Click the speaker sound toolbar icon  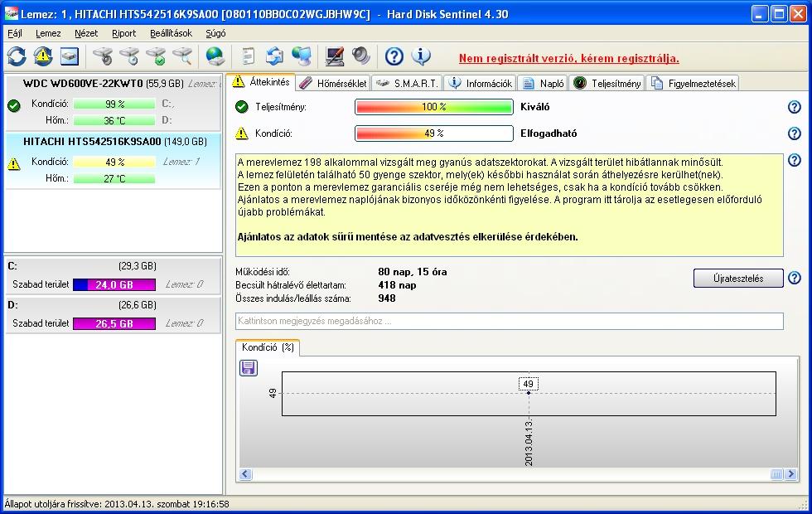coord(361,56)
